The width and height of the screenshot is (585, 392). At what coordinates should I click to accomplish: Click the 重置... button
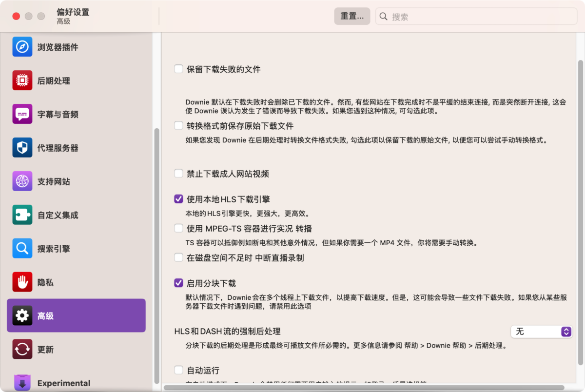click(352, 16)
